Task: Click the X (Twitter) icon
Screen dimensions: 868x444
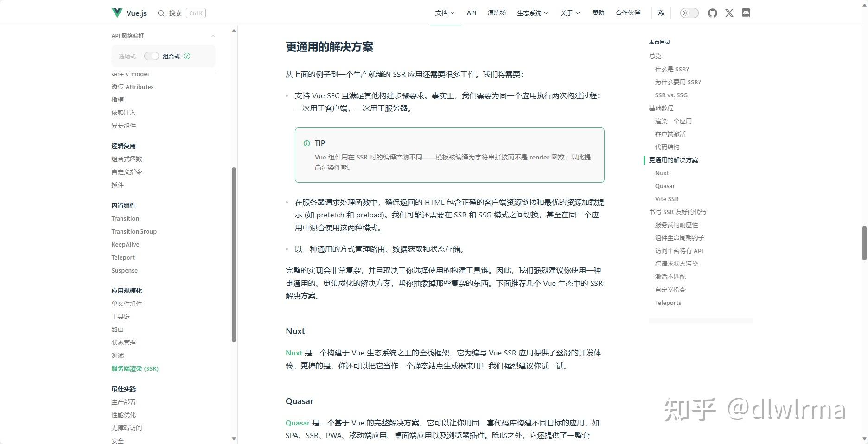Action: coord(728,13)
